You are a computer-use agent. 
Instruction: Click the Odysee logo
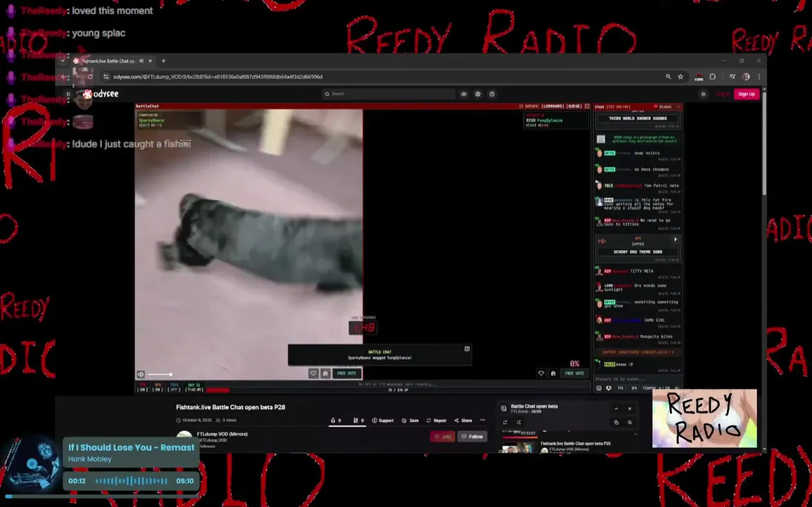[x=101, y=94]
